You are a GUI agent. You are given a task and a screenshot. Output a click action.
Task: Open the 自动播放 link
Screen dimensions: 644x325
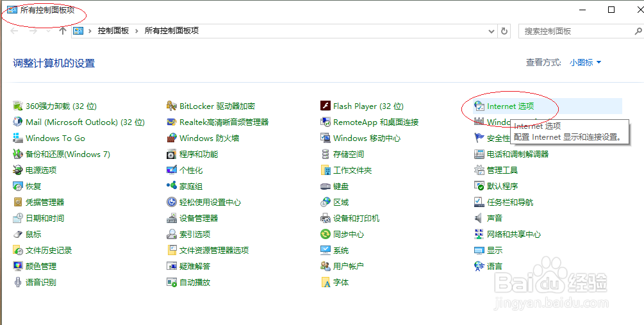(x=195, y=282)
